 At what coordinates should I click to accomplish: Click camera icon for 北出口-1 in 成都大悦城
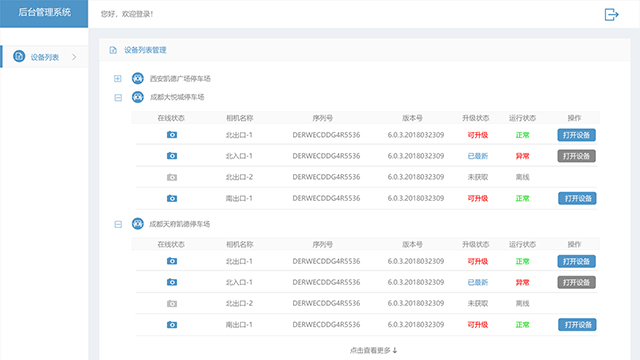coord(172,135)
